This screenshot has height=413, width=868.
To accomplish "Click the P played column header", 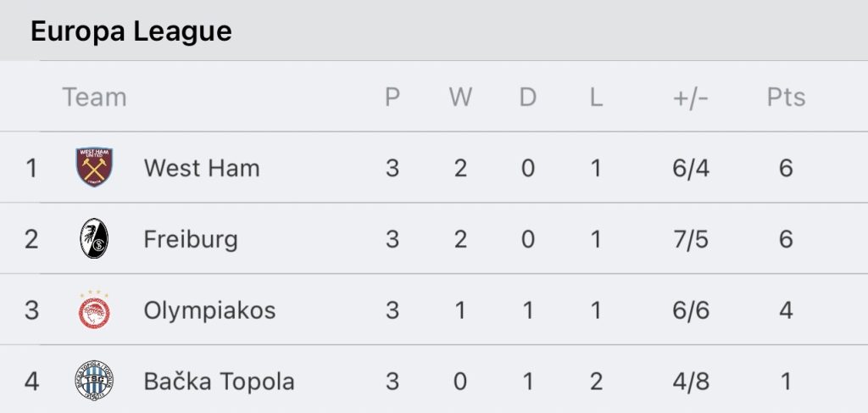I will (x=392, y=98).
